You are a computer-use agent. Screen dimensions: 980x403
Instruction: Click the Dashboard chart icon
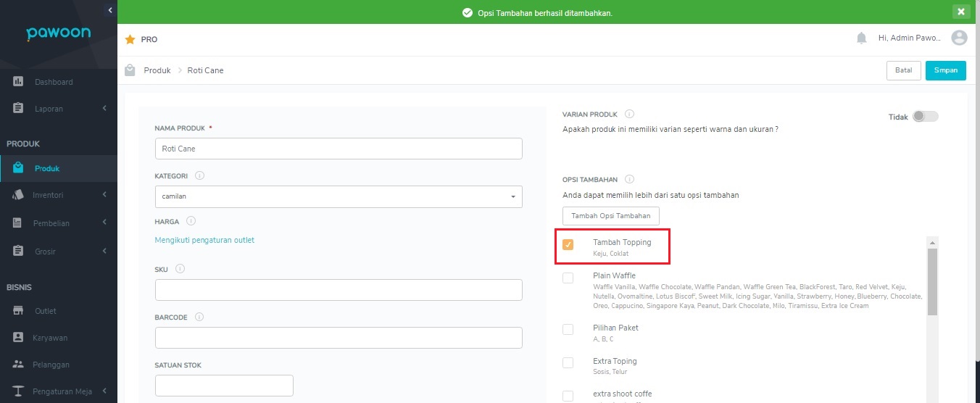(19, 82)
